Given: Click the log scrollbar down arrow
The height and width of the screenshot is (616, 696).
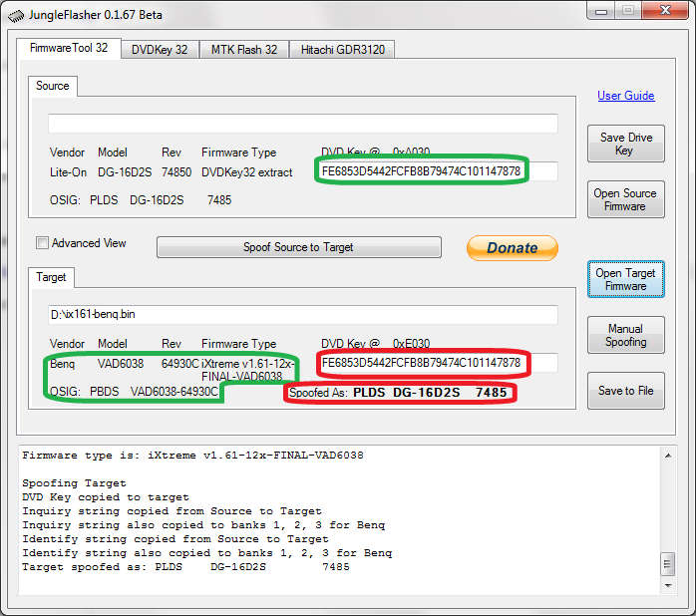Looking at the screenshot, I should pos(668,586).
